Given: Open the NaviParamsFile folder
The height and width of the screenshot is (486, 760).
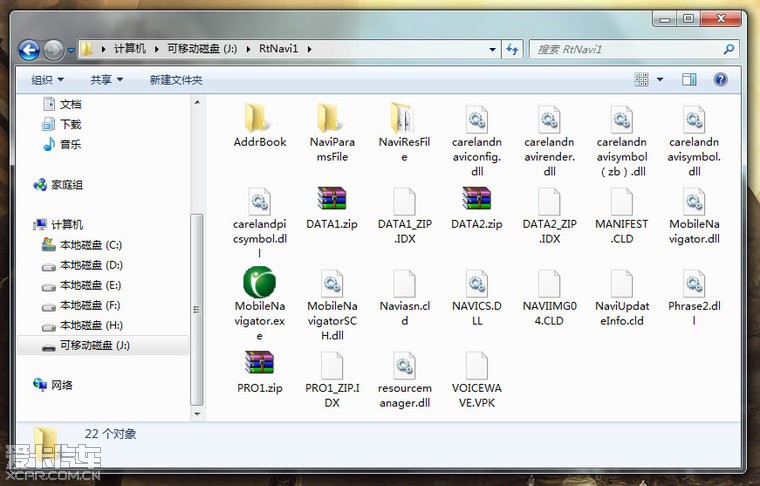Looking at the screenshot, I should pos(330,118).
